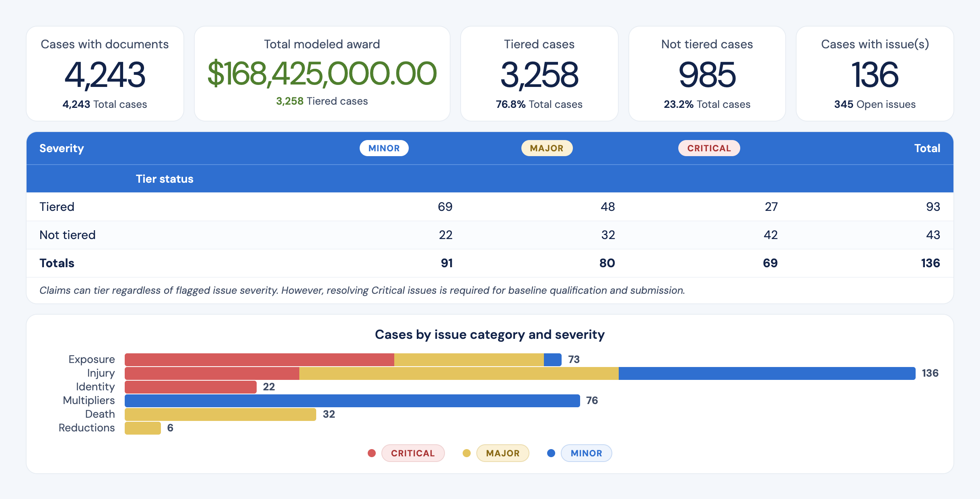Click Not tiered total count 43

click(933, 235)
